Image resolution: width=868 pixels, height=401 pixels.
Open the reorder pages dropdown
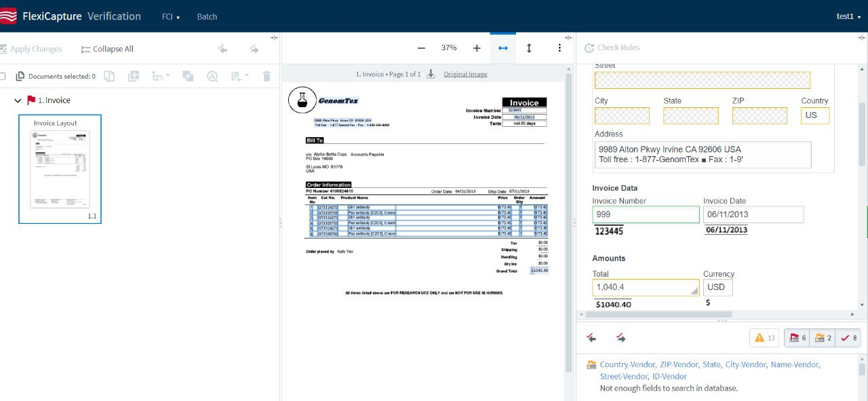point(161,76)
